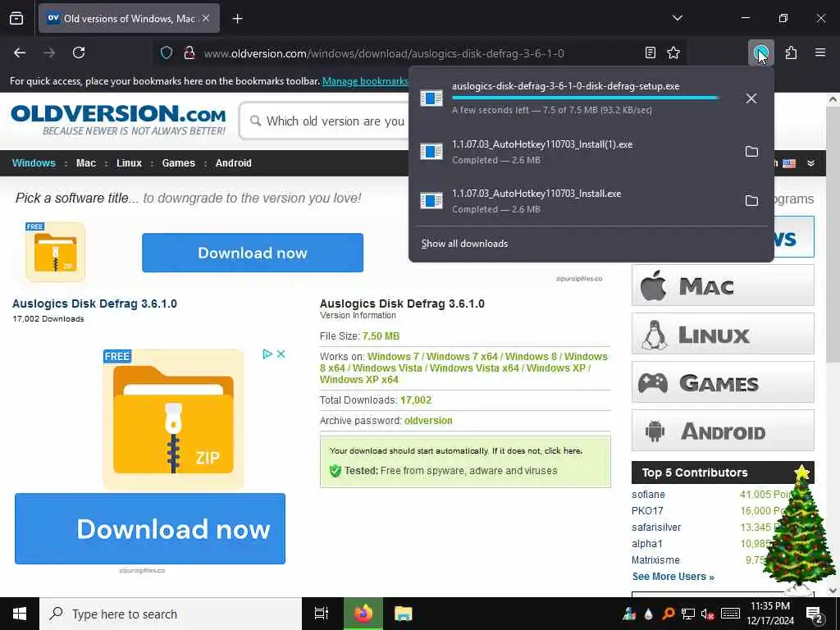Image resolution: width=840 pixels, height=630 pixels.
Task: Open AdChoices triangle icon on ad
Action: [267, 354]
